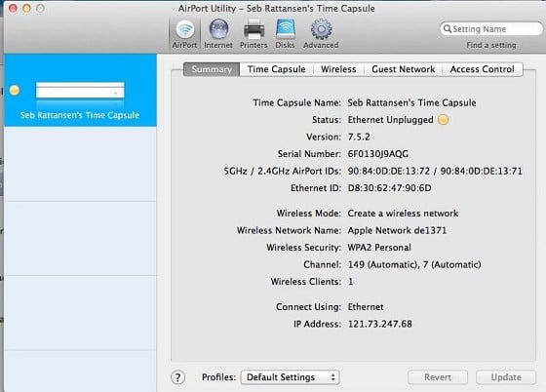Click the Update button

pos(506,377)
